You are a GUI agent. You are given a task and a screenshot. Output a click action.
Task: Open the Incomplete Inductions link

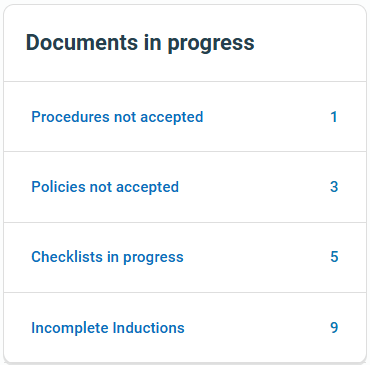108,328
